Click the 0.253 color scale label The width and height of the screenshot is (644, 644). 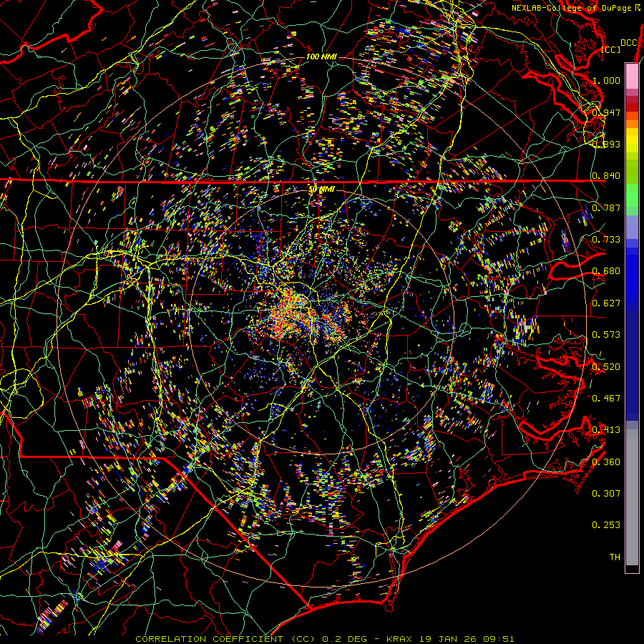[x=606, y=525]
